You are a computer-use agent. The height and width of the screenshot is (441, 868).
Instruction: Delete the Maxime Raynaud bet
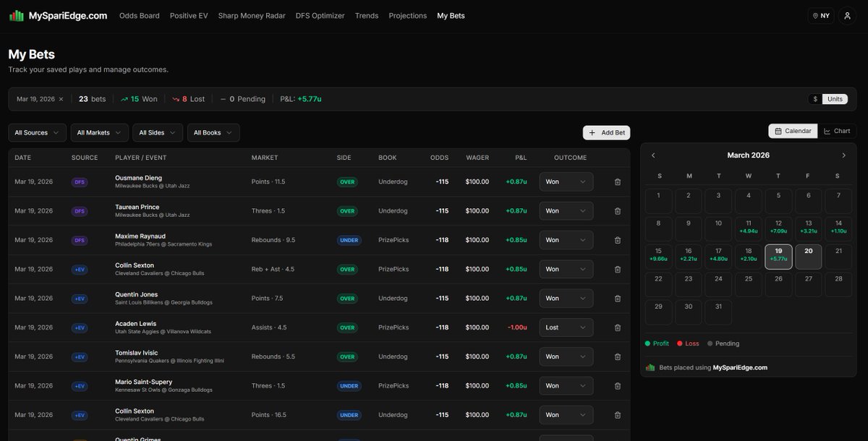click(617, 240)
